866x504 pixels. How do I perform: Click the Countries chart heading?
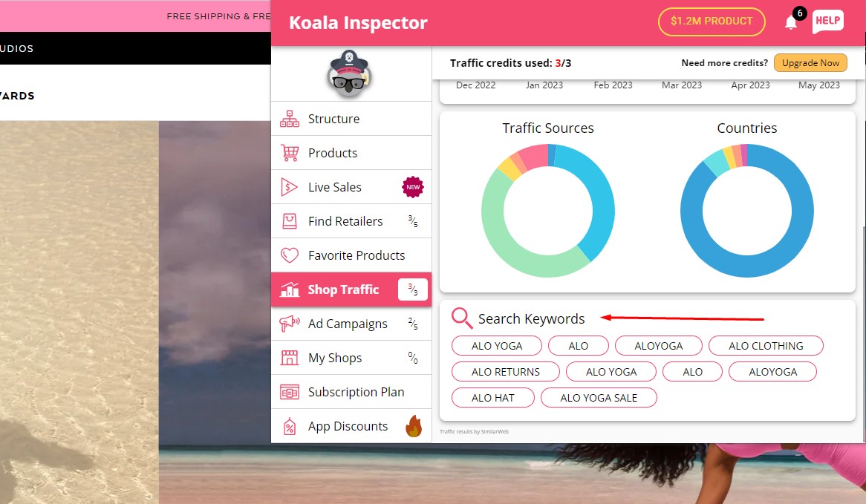pos(746,128)
